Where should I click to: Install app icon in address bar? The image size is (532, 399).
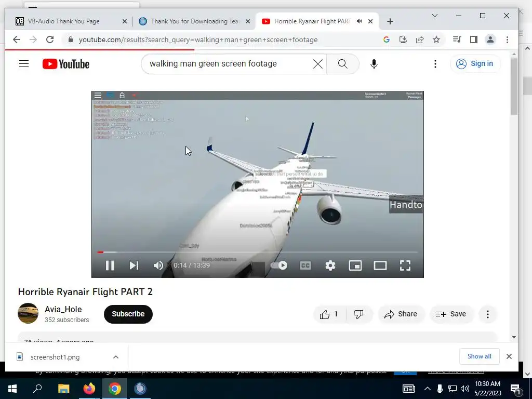(403, 39)
